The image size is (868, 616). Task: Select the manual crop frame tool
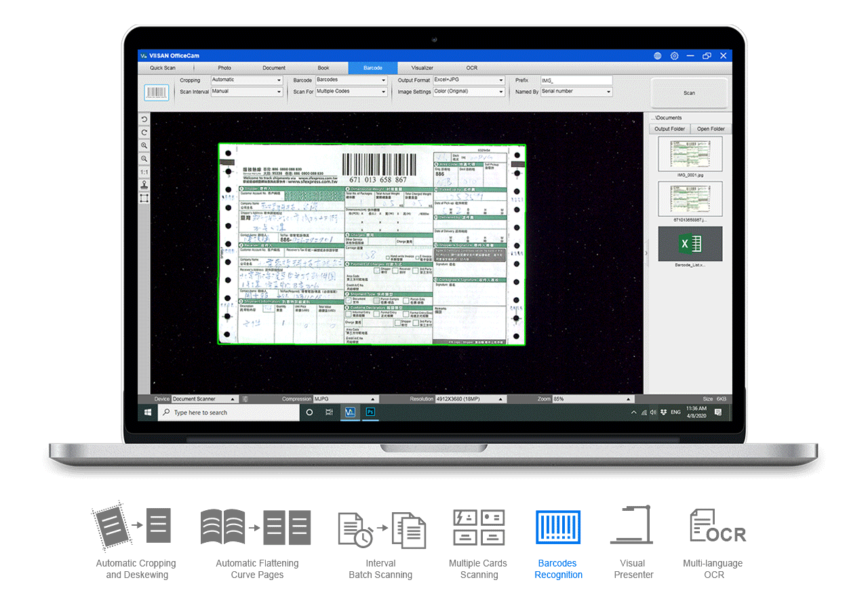[144, 198]
